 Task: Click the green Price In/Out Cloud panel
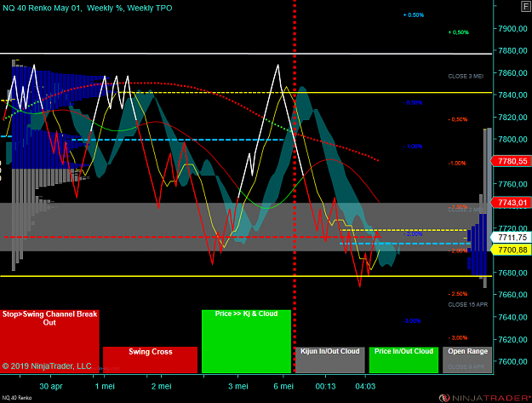(403, 360)
